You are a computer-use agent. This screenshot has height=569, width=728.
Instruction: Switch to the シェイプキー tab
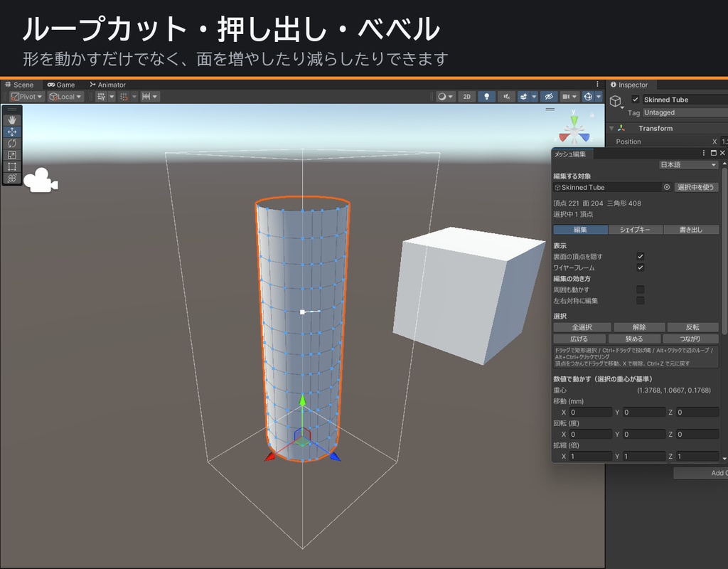point(635,230)
